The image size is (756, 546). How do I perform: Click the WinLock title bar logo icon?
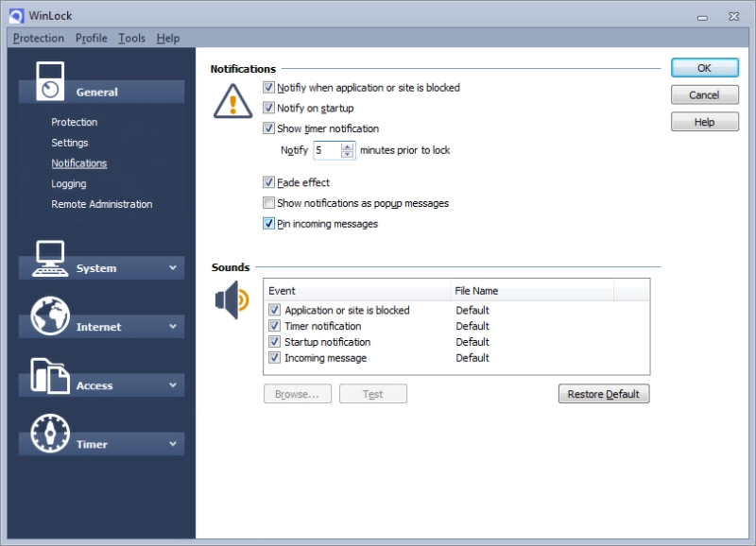point(16,16)
